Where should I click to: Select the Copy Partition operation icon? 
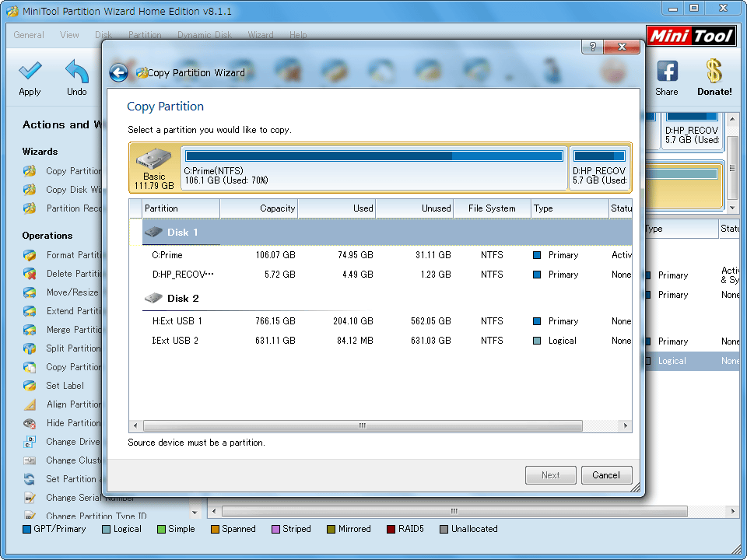30,367
